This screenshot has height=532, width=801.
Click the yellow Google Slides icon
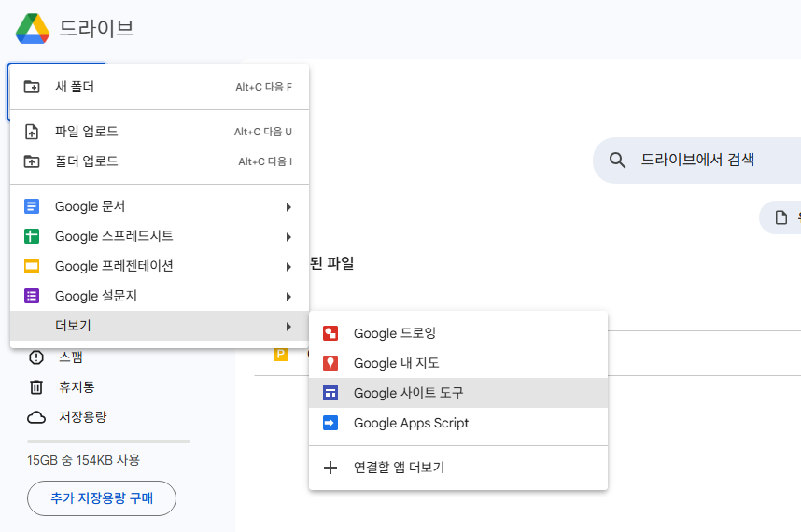click(x=32, y=266)
